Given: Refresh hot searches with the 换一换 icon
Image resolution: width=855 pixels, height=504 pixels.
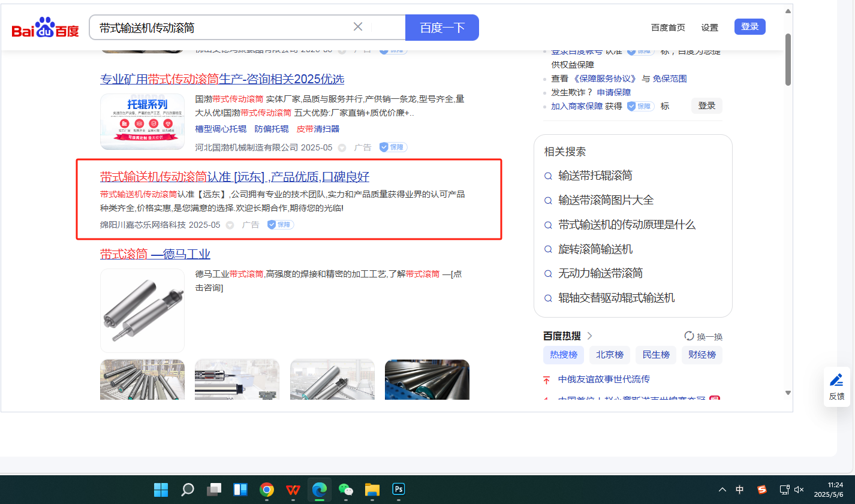Looking at the screenshot, I should point(690,336).
